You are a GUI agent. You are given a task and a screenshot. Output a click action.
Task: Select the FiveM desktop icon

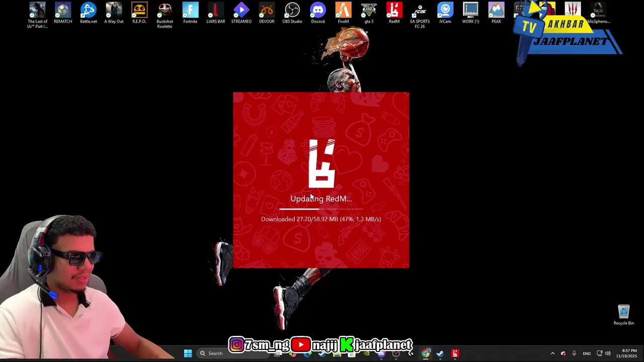point(343,14)
